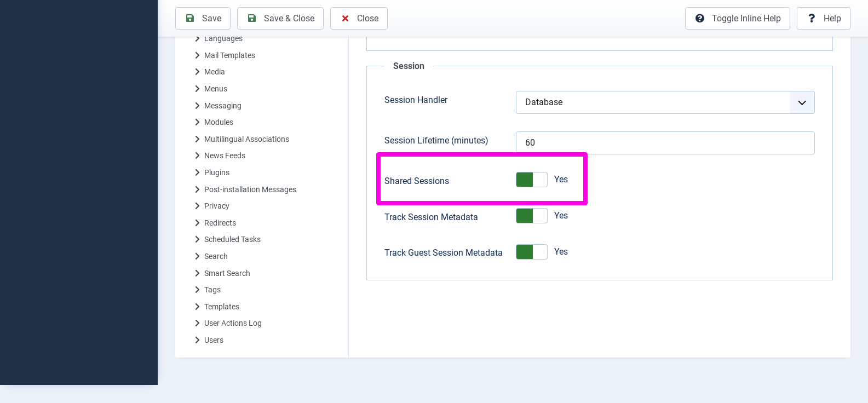Open News Feeds in sidebar
The image size is (868, 403).
225,156
